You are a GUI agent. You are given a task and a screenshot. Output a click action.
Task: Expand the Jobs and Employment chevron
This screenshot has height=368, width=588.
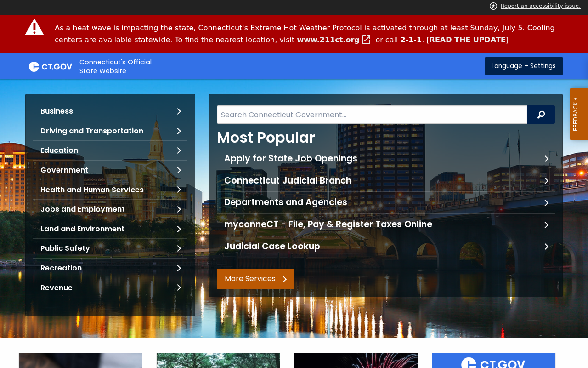[x=179, y=209]
